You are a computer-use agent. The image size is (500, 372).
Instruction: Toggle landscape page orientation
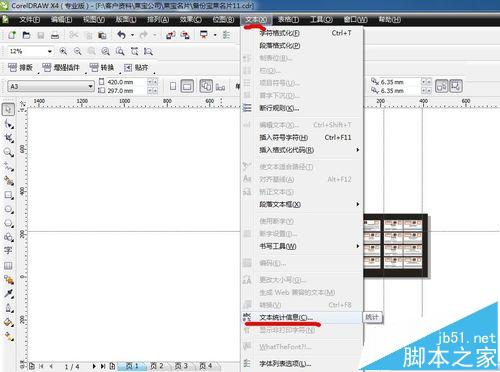tap(187, 86)
